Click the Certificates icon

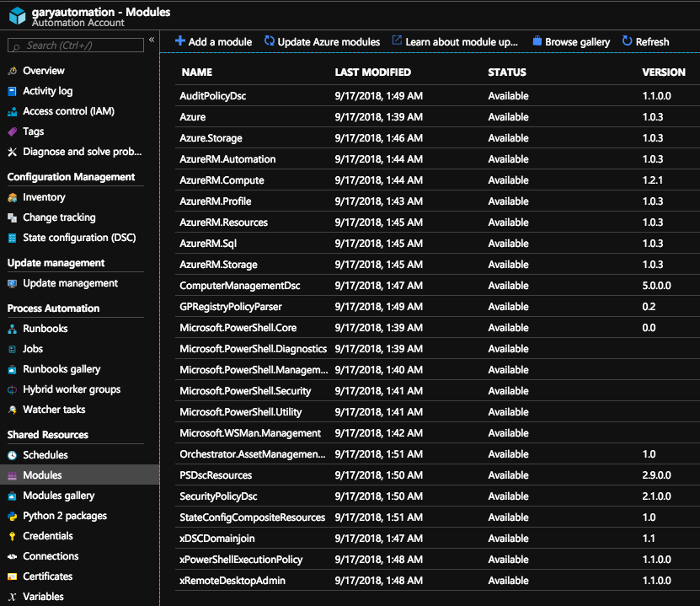click(x=13, y=577)
